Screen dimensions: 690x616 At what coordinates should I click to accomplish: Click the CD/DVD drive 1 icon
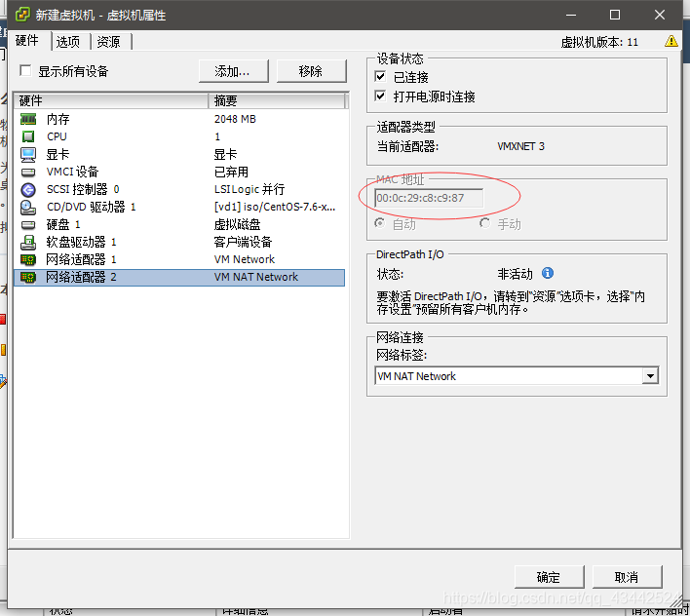pyautogui.click(x=28, y=208)
